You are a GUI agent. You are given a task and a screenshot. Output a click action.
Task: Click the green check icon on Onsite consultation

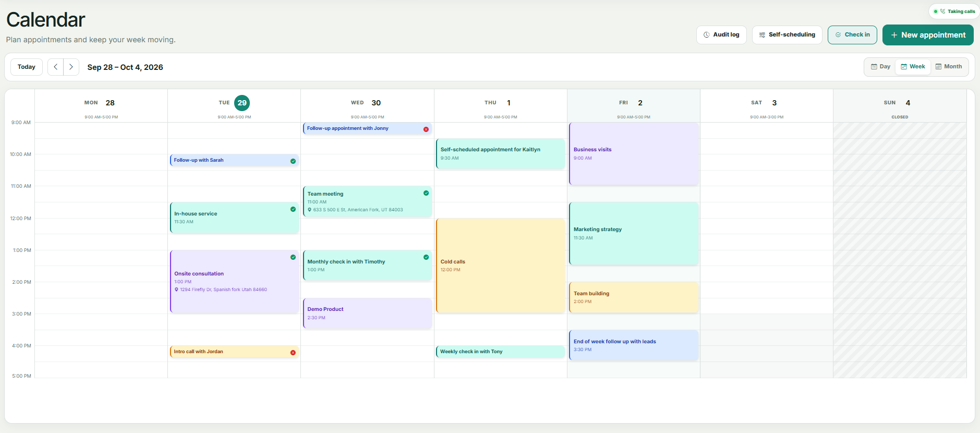coord(293,257)
